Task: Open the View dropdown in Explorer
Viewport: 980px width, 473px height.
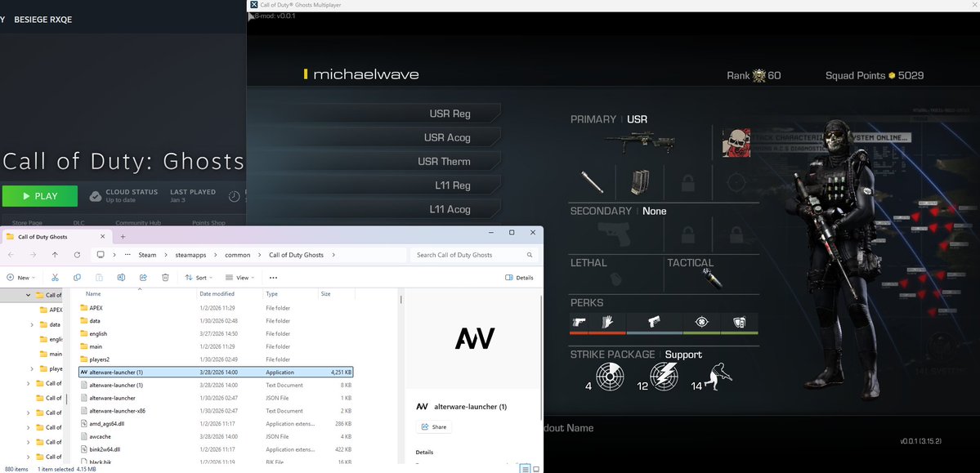Action: click(x=239, y=278)
